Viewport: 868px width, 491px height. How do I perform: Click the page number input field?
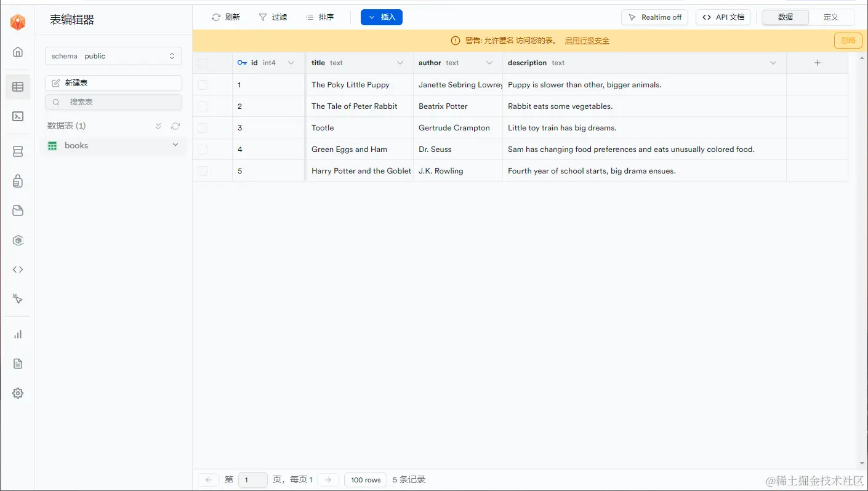[252, 480]
